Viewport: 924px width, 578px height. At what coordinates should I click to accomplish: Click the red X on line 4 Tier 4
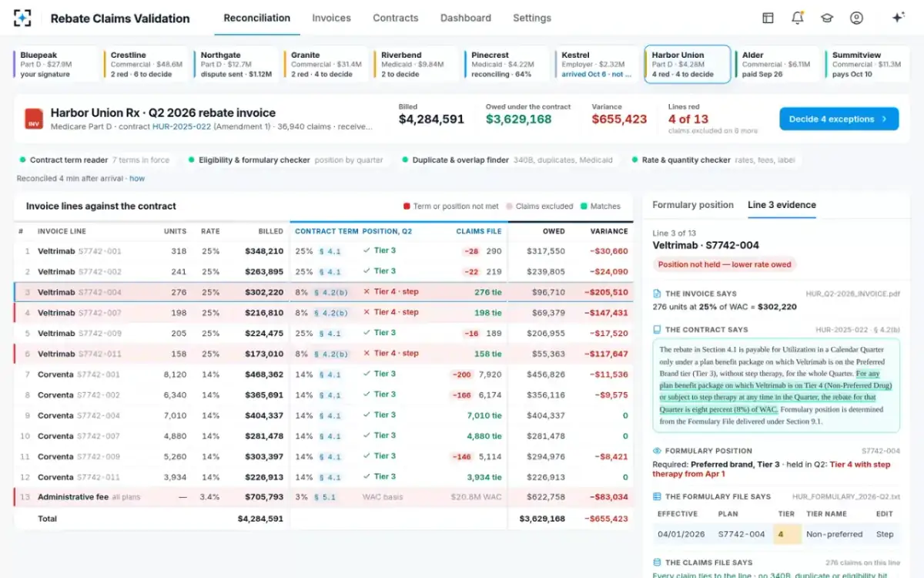(367, 312)
